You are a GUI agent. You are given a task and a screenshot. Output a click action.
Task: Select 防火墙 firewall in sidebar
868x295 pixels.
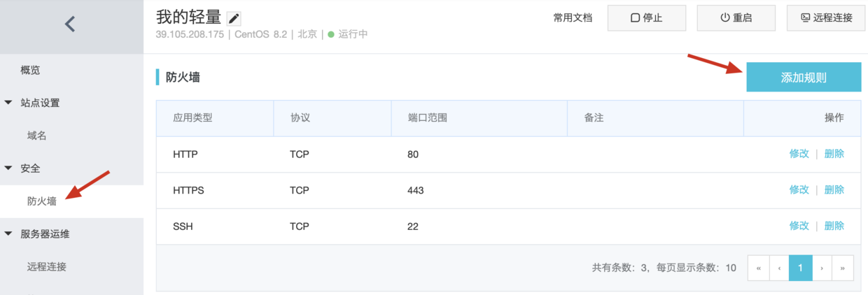(x=41, y=201)
